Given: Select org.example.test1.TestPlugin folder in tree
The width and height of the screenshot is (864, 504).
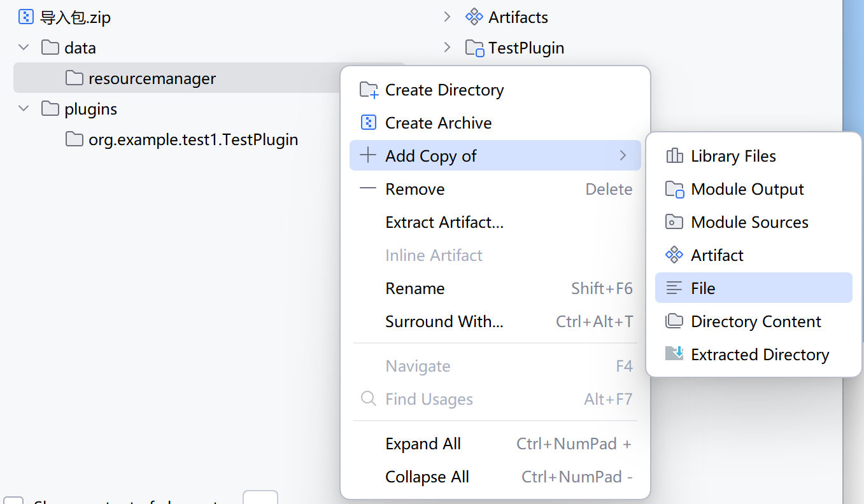Looking at the screenshot, I should coord(193,139).
